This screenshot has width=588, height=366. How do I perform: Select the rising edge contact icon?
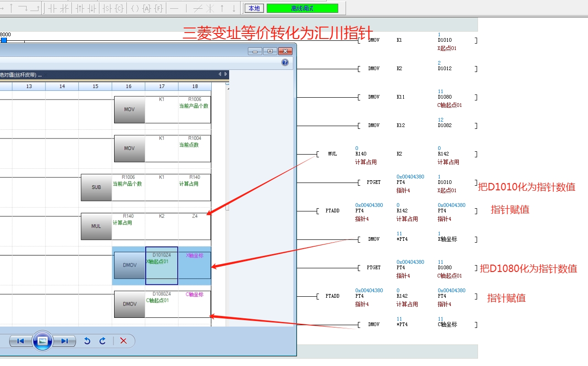(x=80, y=8)
